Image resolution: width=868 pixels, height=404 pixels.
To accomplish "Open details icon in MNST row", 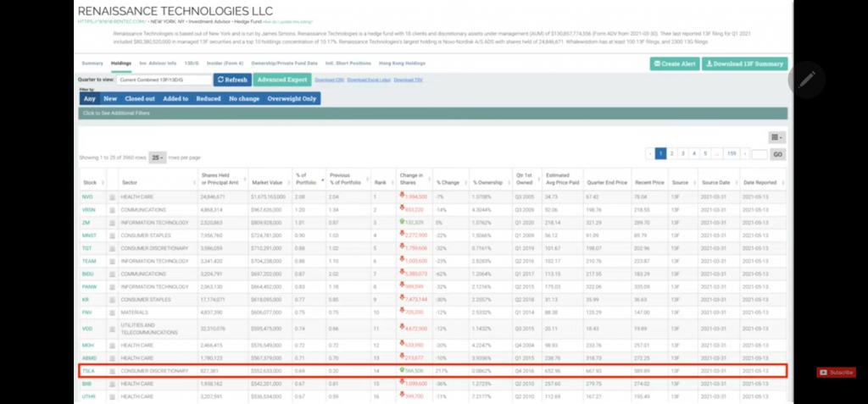I will coord(112,235).
